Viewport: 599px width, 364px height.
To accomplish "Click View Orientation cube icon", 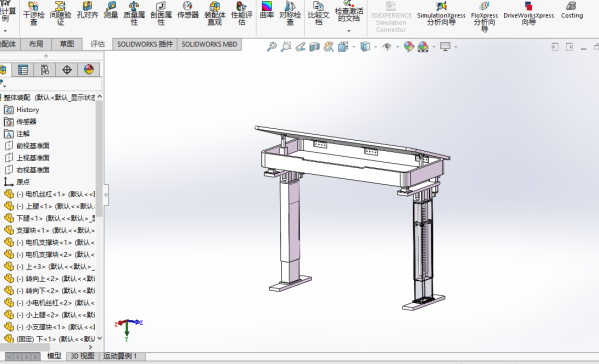I will click(x=343, y=47).
